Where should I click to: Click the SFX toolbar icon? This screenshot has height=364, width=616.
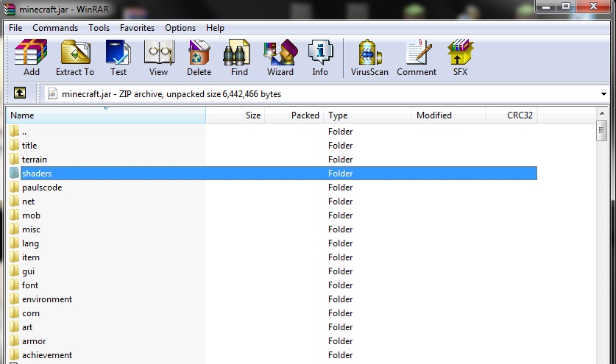click(460, 52)
